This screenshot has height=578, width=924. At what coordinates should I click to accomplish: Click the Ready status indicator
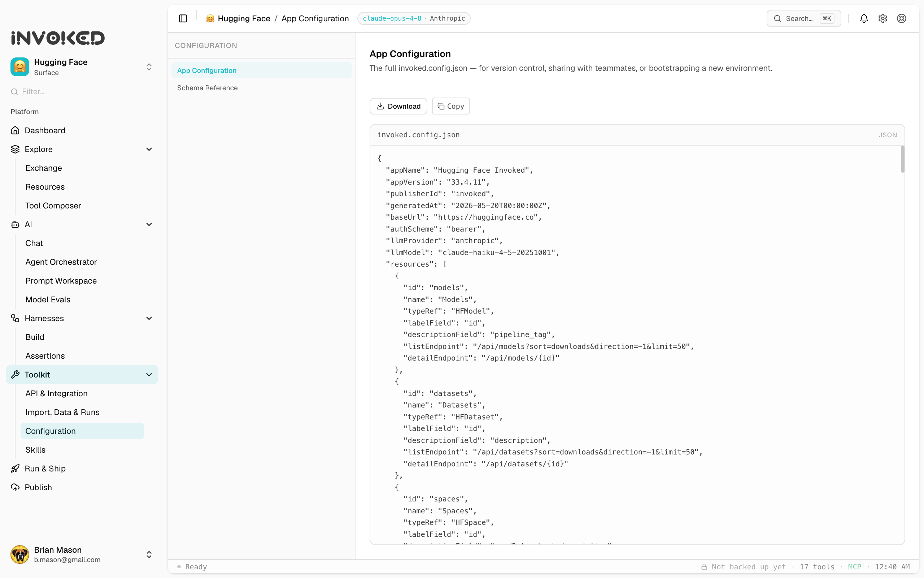point(192,566)
